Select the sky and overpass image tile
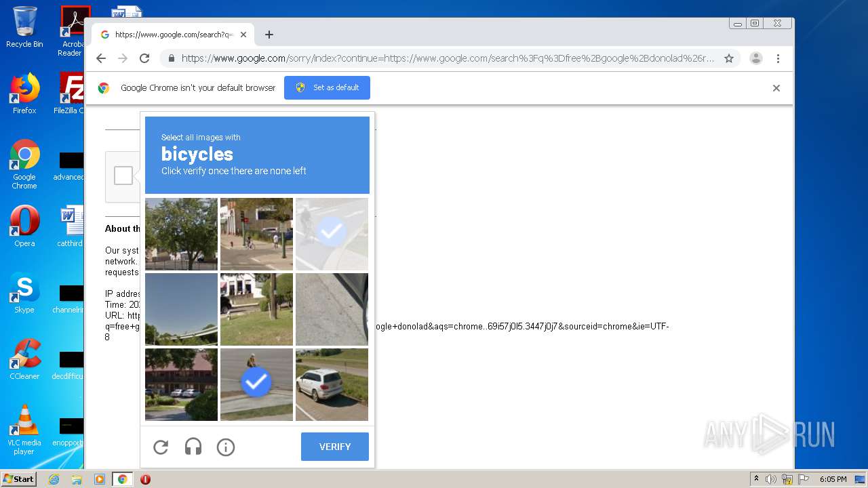Viewport: 868px width, 488px height. click(181, 309)
